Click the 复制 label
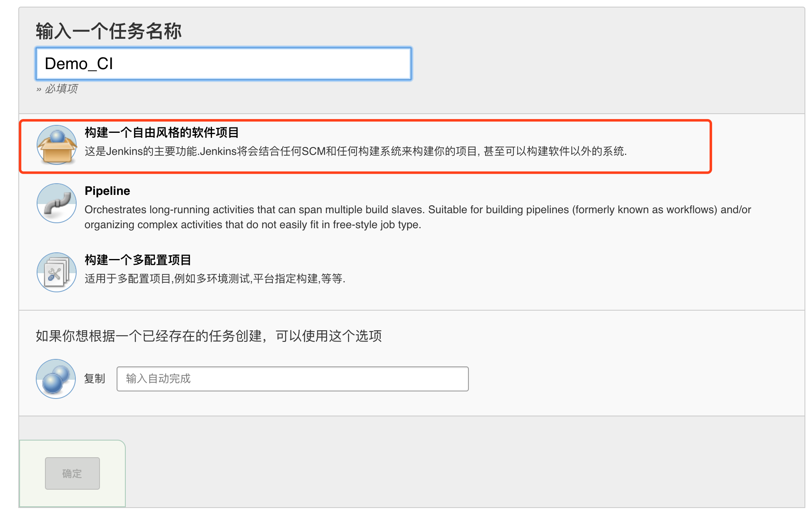The image size is (812, 518). 95,379
